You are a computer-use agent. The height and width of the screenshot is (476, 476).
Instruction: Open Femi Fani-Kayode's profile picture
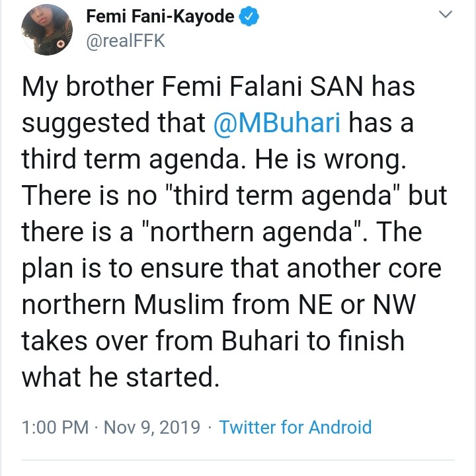point(47,29)
